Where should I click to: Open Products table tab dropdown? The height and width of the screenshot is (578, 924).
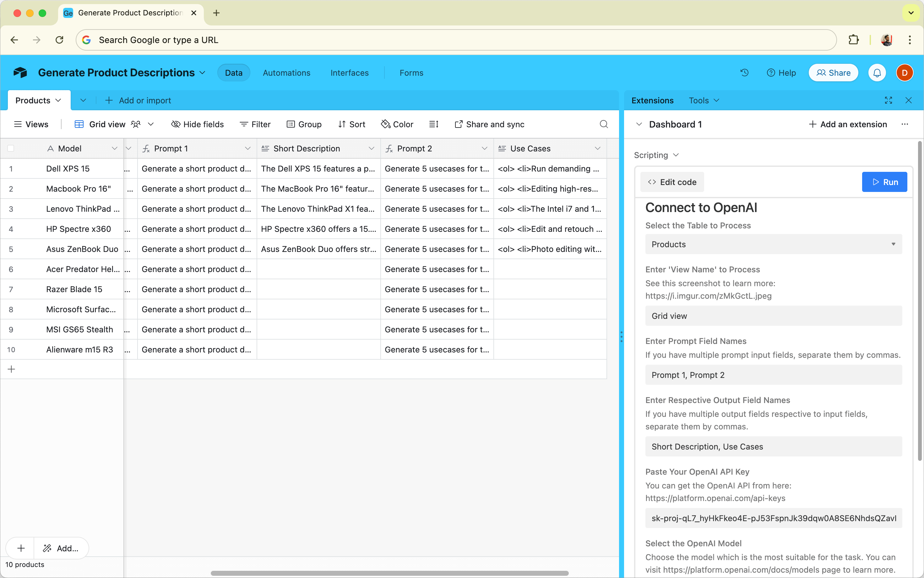pyautogui.click(x=58, y=101)
